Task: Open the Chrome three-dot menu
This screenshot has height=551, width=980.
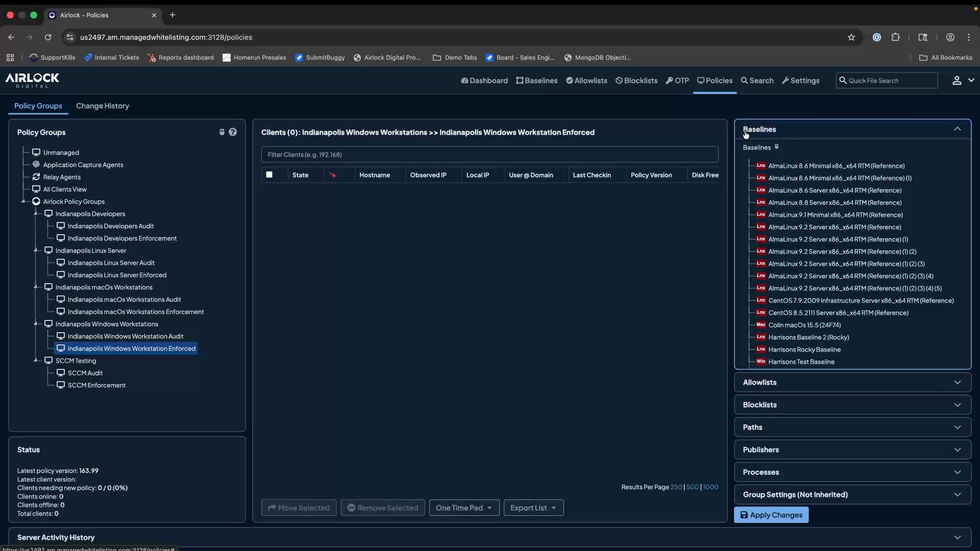Action: pos(969,37)
